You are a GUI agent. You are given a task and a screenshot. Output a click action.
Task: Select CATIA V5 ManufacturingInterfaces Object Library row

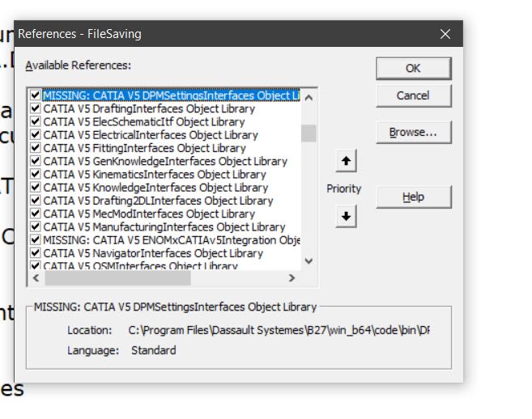point(164,227)
